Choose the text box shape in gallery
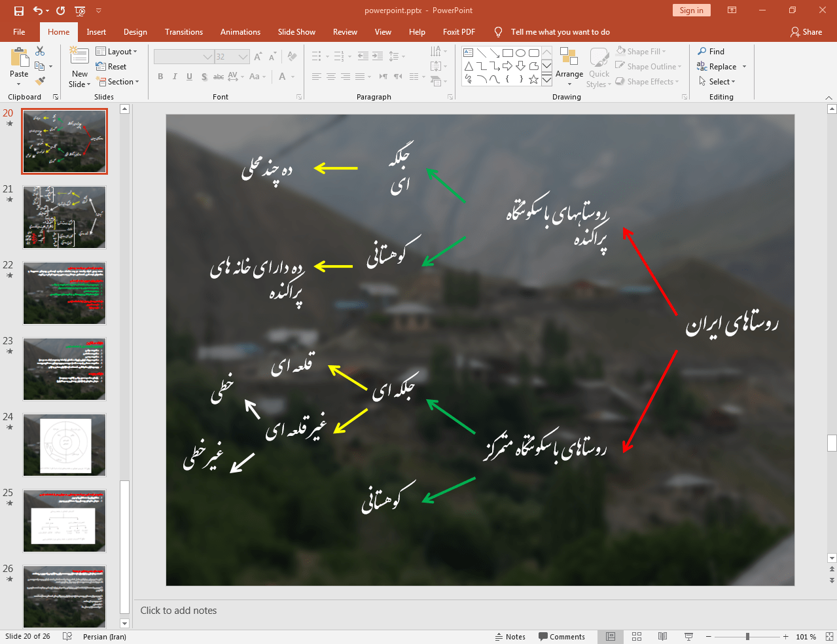This screenshot has height=644, width=837. click(469, 53)
